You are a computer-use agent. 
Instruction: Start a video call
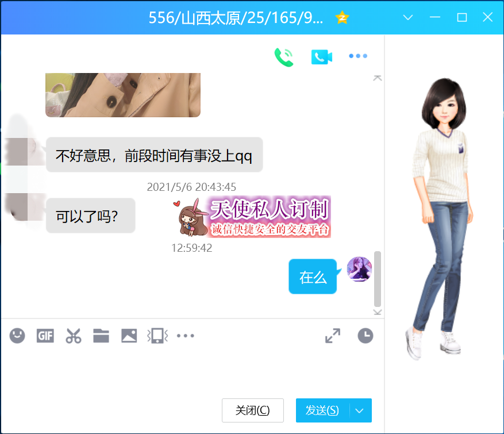tap(321, 56)
